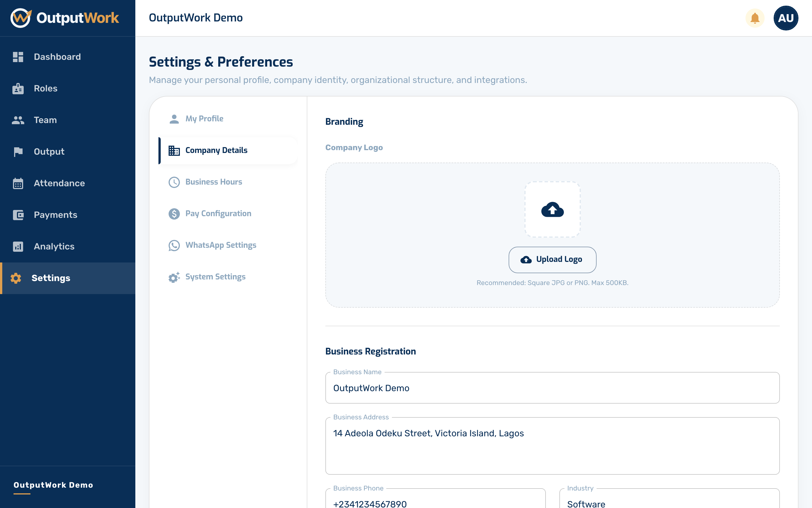The width and height of the screenshot is (812, 508).
Task: Click the Business Phone field
Action: 436,499
